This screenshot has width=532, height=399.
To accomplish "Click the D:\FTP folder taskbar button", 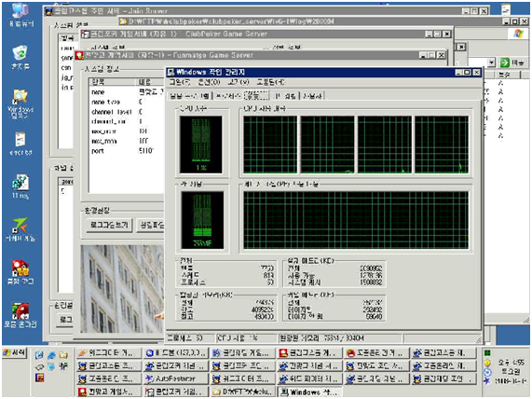I will pyautogui.click(x=242, y=392).
